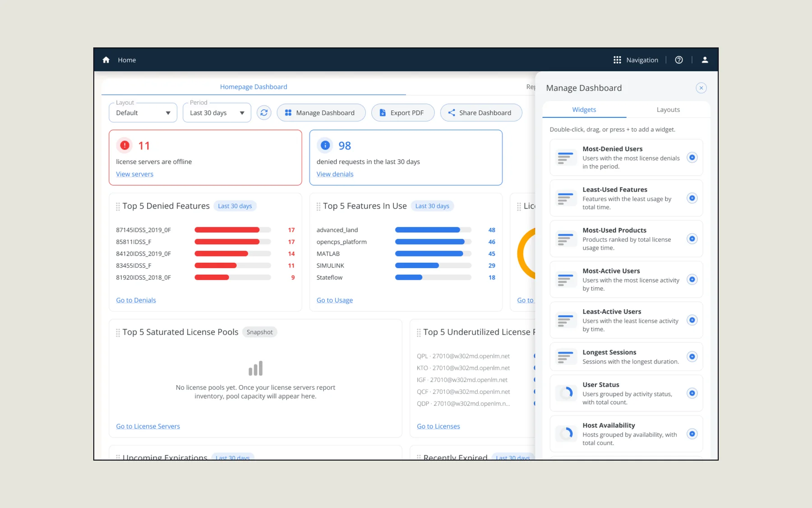Follow the View servers link
This screenshot has height=508, width=812.
[x=134, y=174]
